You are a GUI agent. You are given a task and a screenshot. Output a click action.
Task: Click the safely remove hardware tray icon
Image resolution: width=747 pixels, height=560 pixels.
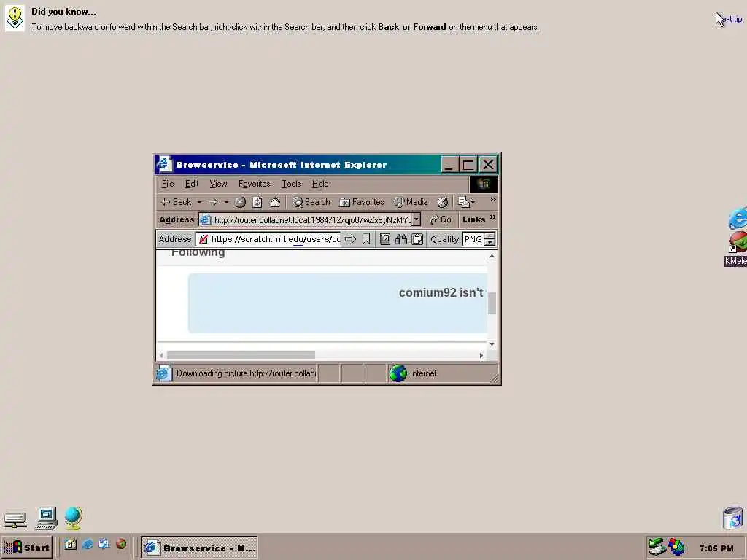pyautogui.click(x=657, y=547)
